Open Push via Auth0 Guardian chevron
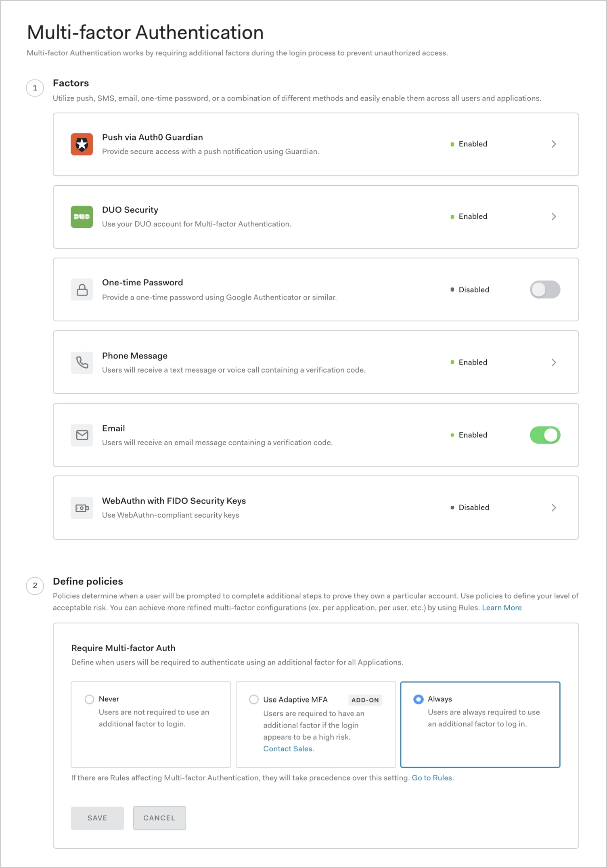The image size is (607, 868). pyautogui.click(x=554, y=144)
